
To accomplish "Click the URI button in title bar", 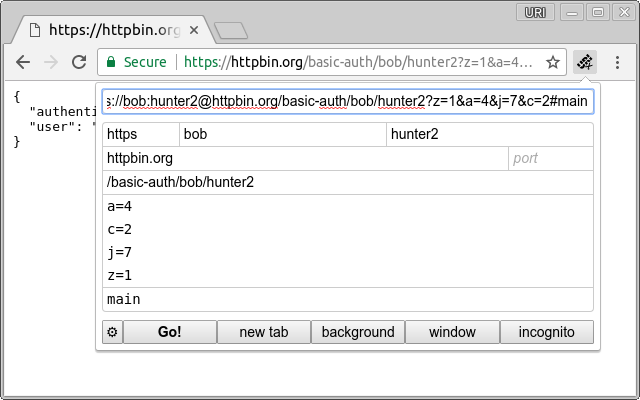I will click(535, 12).
